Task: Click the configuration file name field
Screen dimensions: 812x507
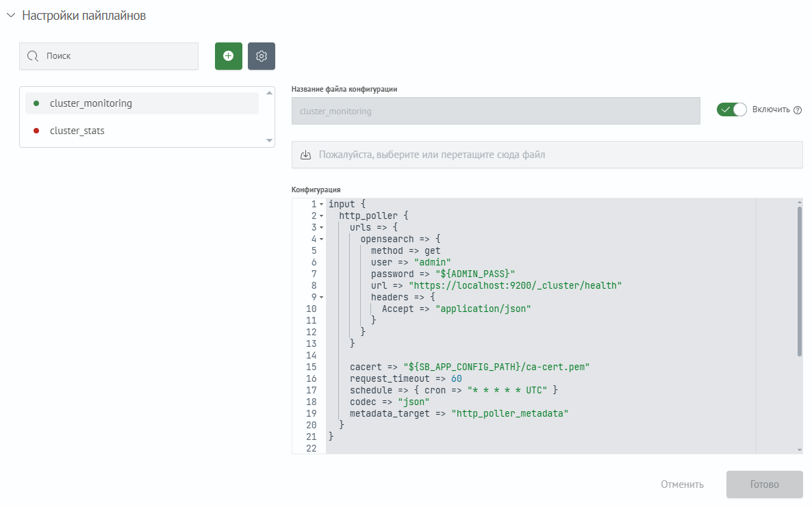Action: 495,111
